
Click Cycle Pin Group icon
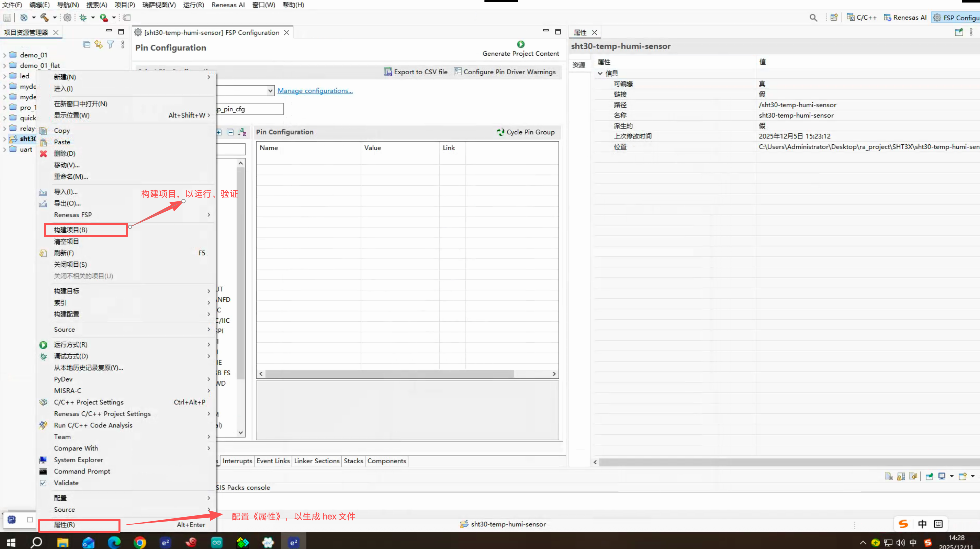(x=500, y=132)
